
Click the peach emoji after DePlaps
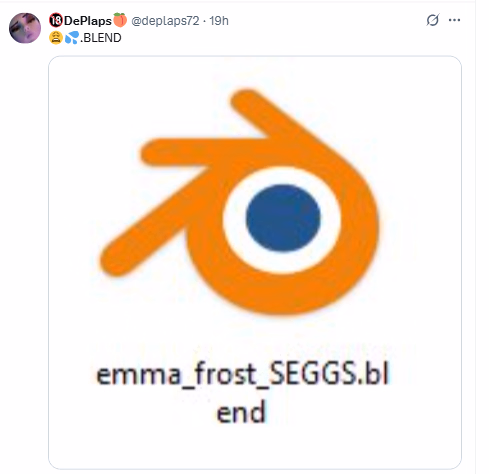coord(120,20)
